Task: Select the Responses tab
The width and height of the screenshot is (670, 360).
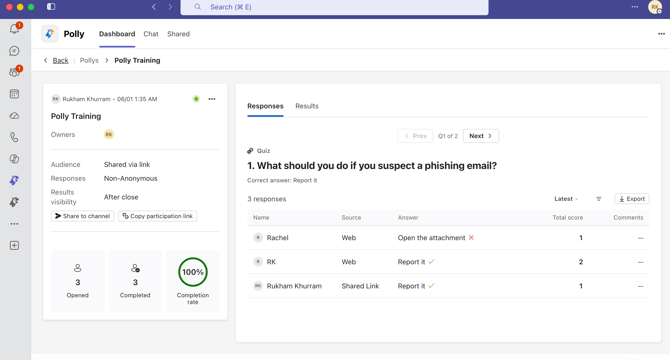Action: [x=265, y=106]
